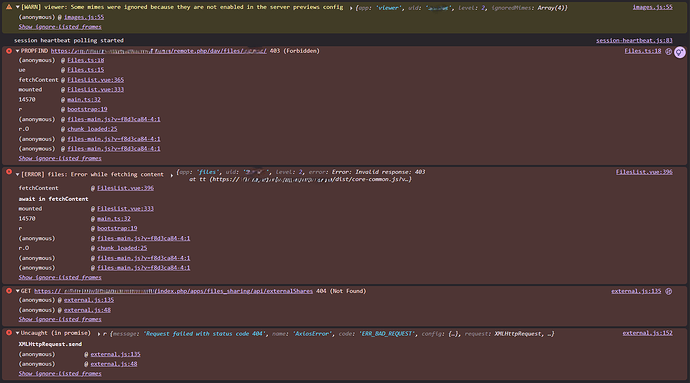Click 'Request failed with status code 404' message

(x=205, y=334)
